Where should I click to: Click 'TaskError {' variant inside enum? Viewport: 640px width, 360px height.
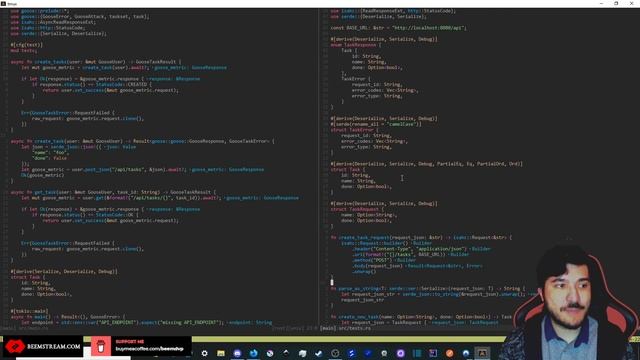click(x=356, y=79)
